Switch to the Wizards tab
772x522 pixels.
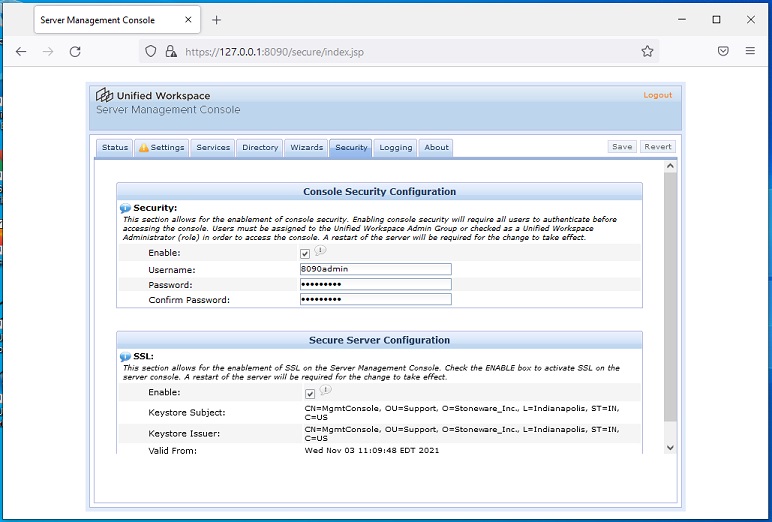point(306,148)
